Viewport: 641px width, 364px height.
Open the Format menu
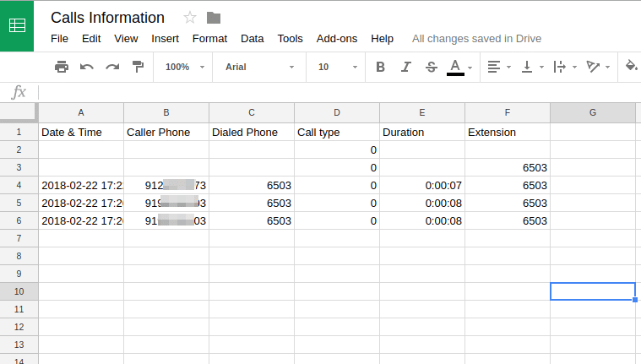pos(209,39)
